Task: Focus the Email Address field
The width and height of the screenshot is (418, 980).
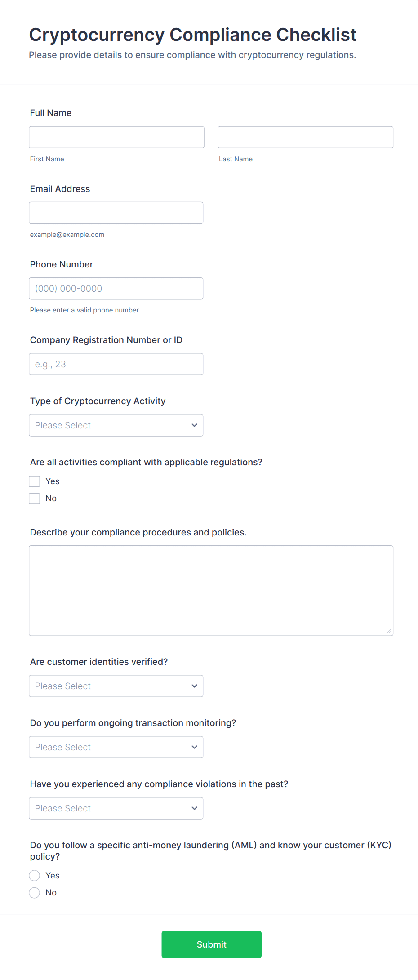Action: click(116, 213)
